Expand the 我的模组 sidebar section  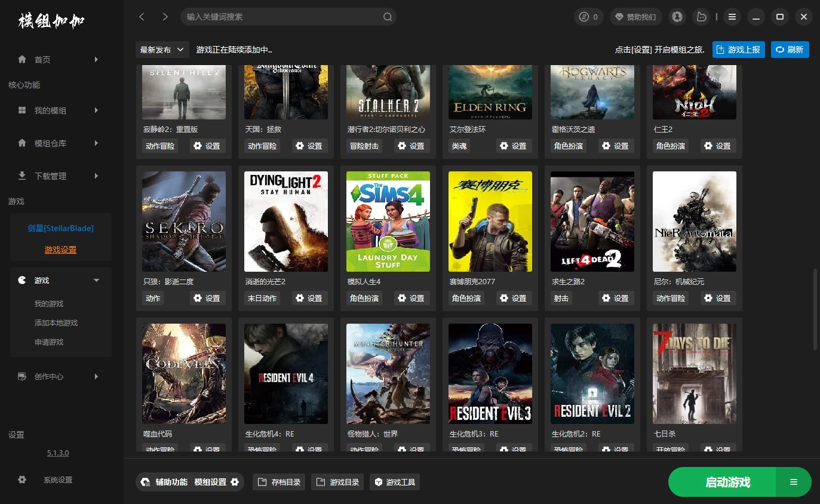coord(96,110)
